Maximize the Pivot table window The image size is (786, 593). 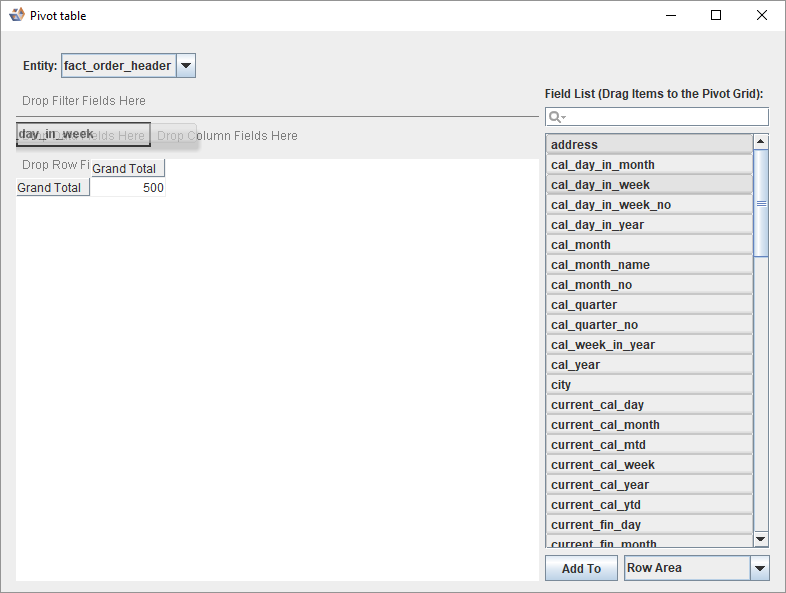(x=716, y=15)
